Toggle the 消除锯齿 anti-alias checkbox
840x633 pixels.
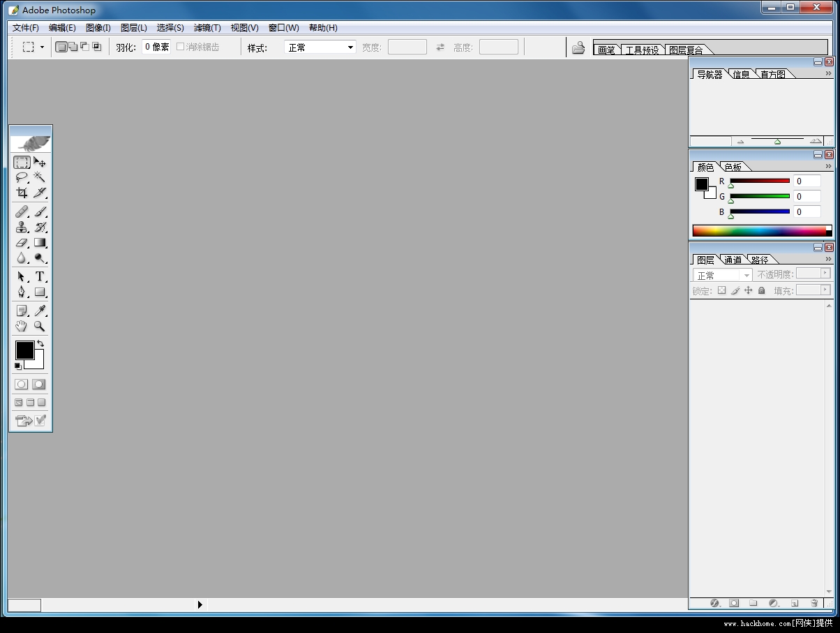tap(180, 47)
